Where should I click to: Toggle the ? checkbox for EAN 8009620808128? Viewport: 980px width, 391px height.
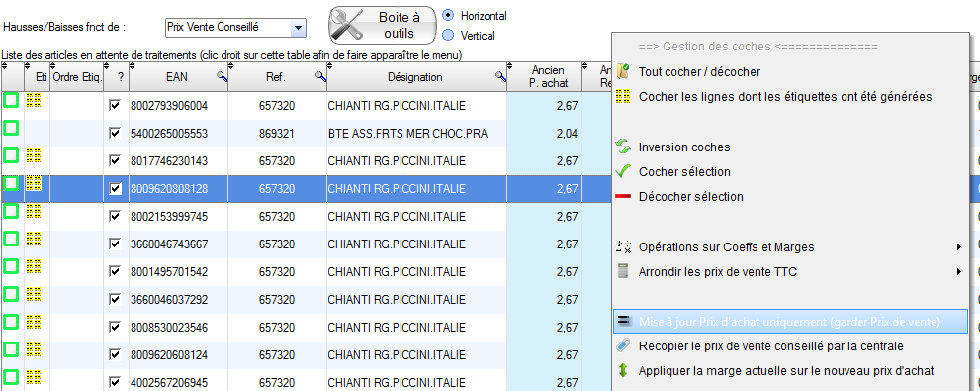[115, 188]
